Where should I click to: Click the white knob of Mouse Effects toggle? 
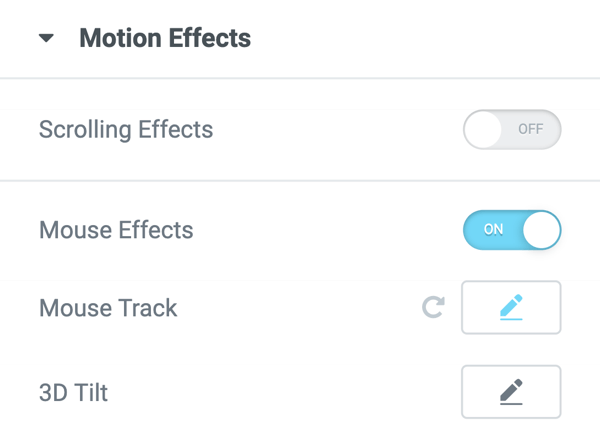[x=542, y=229]
